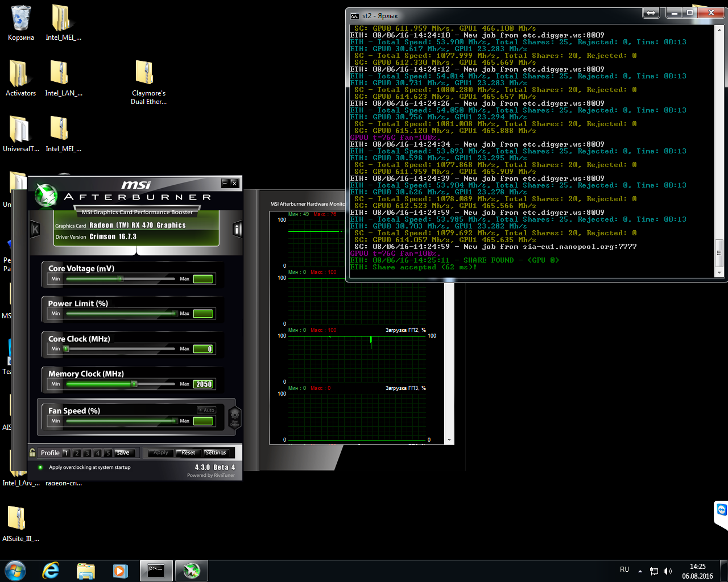The height and width of the screenshot is (582, 728).
Task: Click the TeamViewer side panel icon
Action: pos(721,510)
